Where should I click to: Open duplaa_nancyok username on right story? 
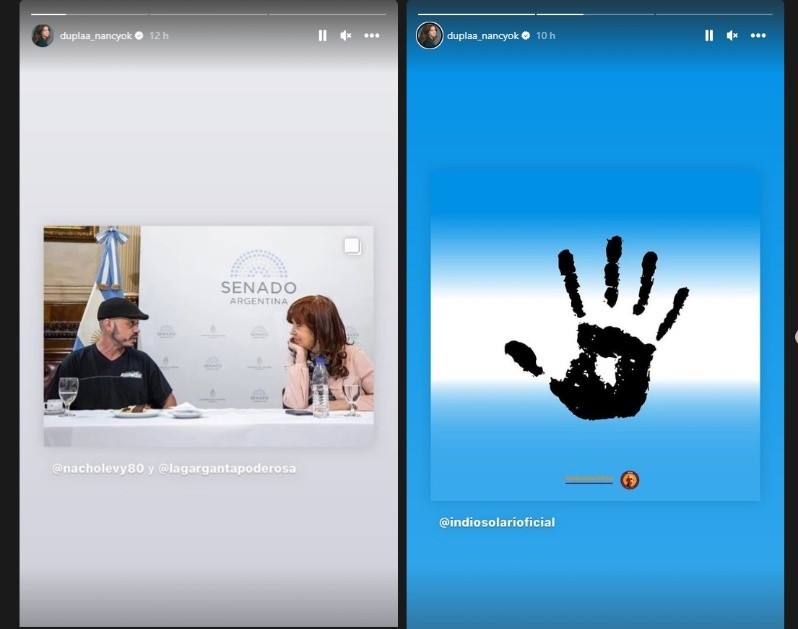483,36
